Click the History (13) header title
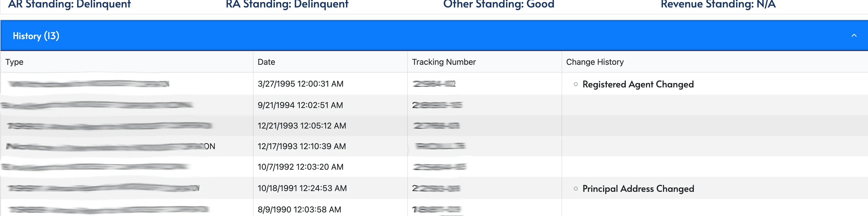The width and height of the screenshot is (868, 216). click(36, 36)
